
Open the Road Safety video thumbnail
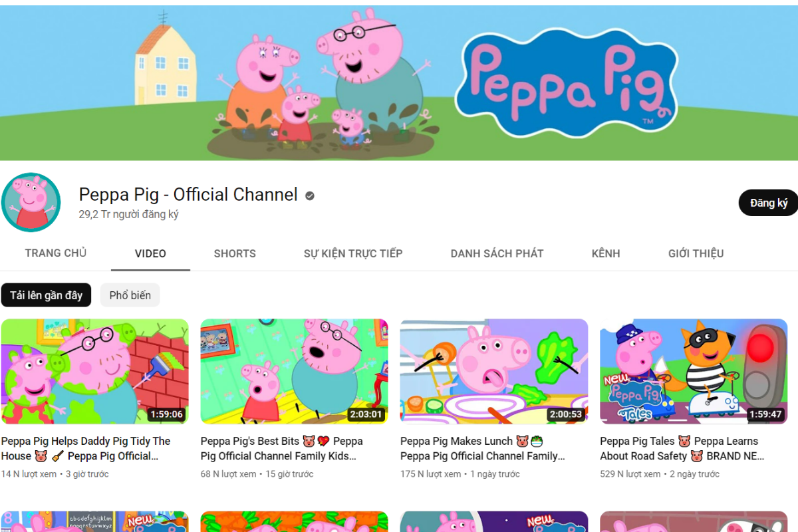coord(694,372)
